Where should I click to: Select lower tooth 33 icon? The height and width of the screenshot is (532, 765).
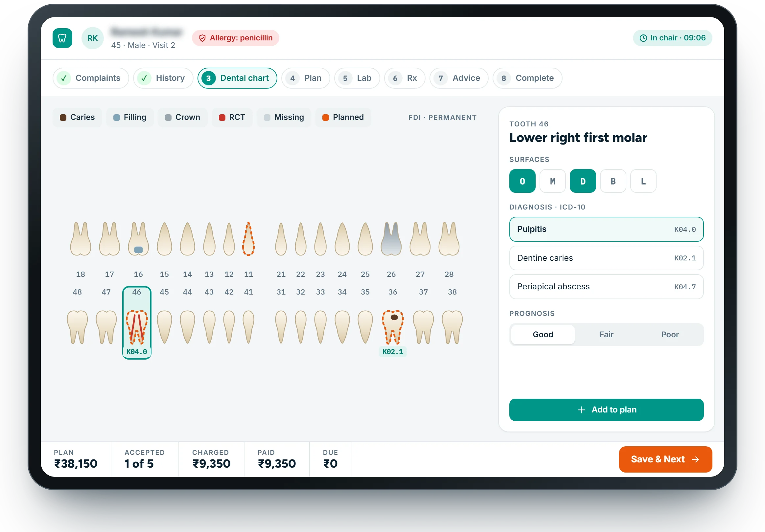320,327
